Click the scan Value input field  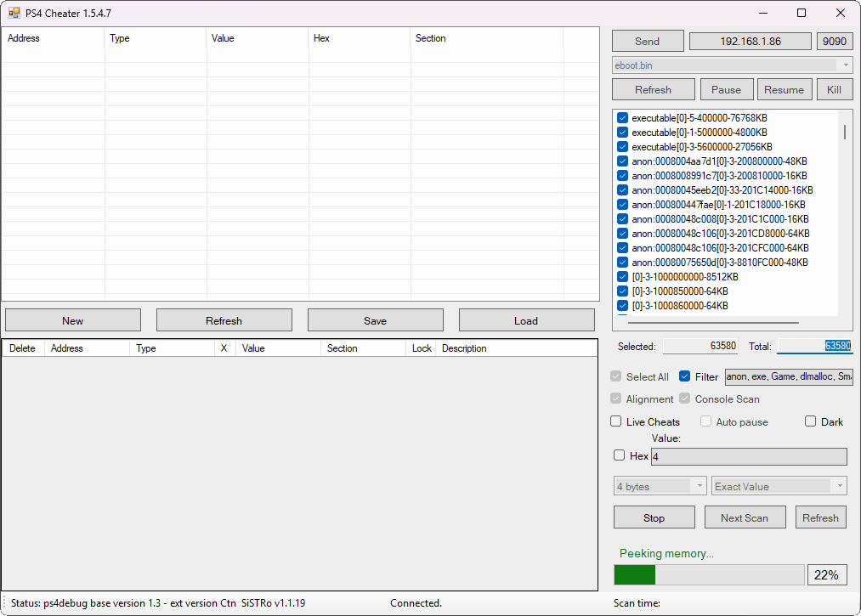click(749, 456)
